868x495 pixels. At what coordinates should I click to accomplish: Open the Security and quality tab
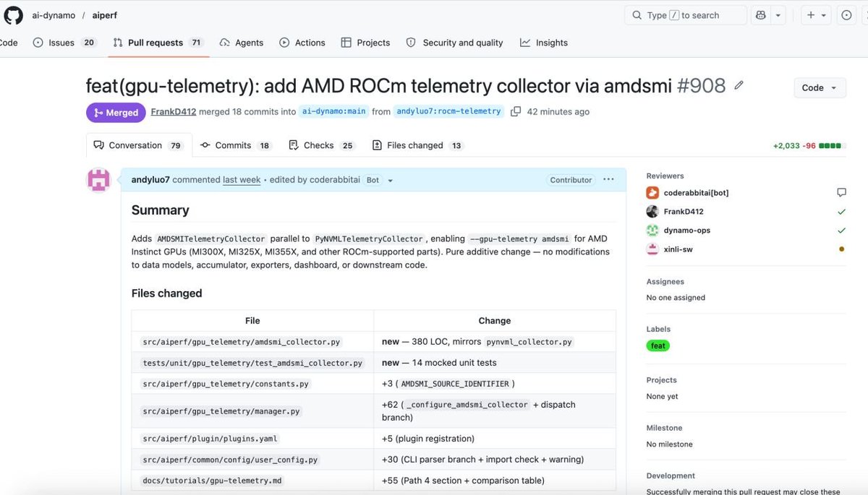pyautogui.click(x=454, y=43)
